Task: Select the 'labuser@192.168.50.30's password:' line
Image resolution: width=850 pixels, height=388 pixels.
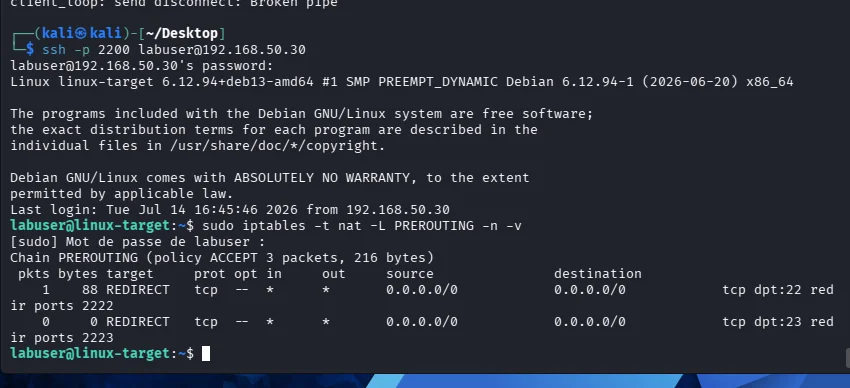Action: (x=141, y=66)
